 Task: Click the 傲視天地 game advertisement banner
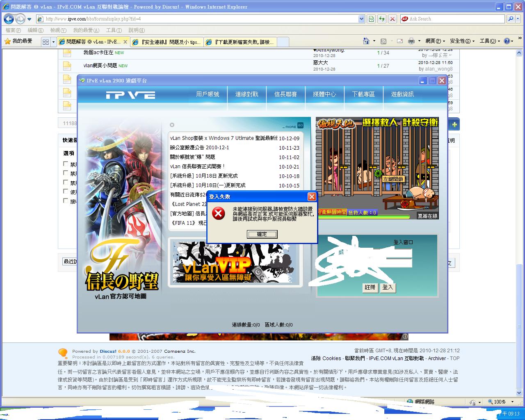point(377,168)
